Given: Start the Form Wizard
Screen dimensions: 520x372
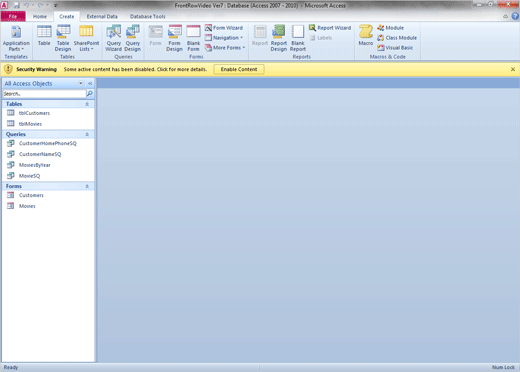Looking at the screenshot, I should tap(224, 28).
